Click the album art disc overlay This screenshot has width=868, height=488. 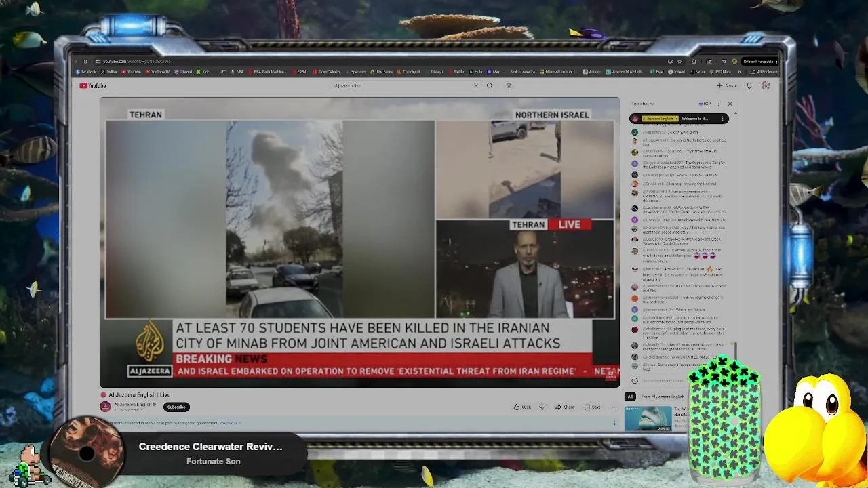[87, 452]
